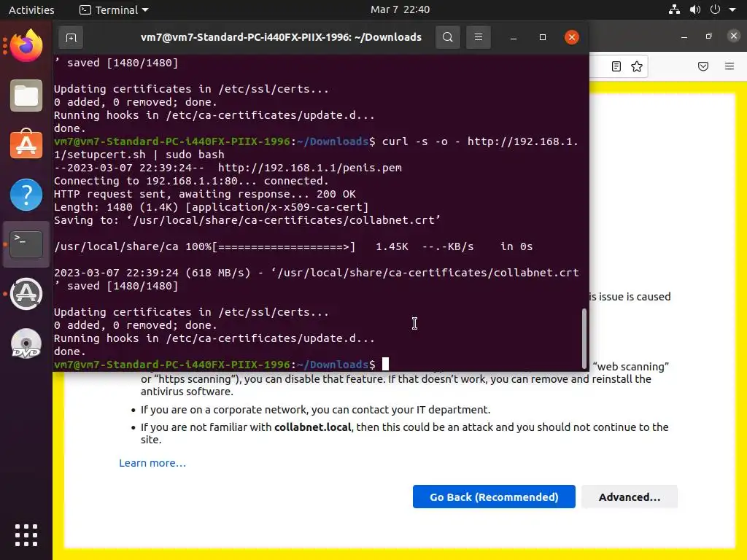Follow the Learn more... link
This screenshot has height=560, width=747.
pyautogui.click(x=152, y=463)
